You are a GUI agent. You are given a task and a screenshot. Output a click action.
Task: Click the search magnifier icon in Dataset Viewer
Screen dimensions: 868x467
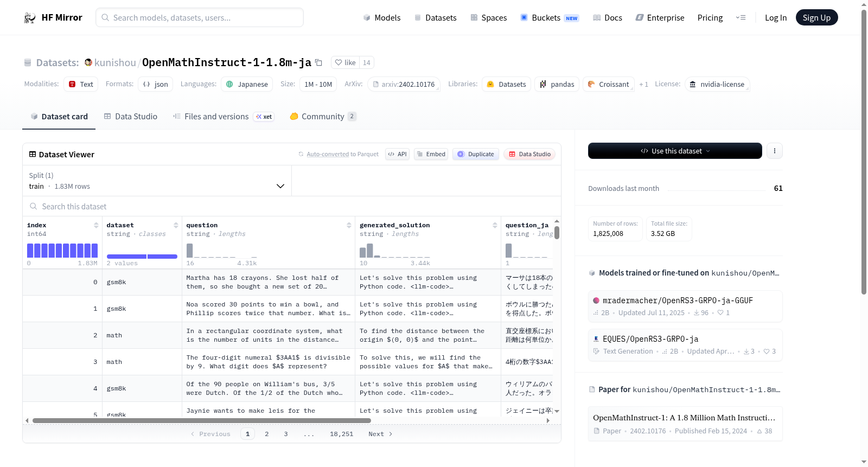[34, 206]
